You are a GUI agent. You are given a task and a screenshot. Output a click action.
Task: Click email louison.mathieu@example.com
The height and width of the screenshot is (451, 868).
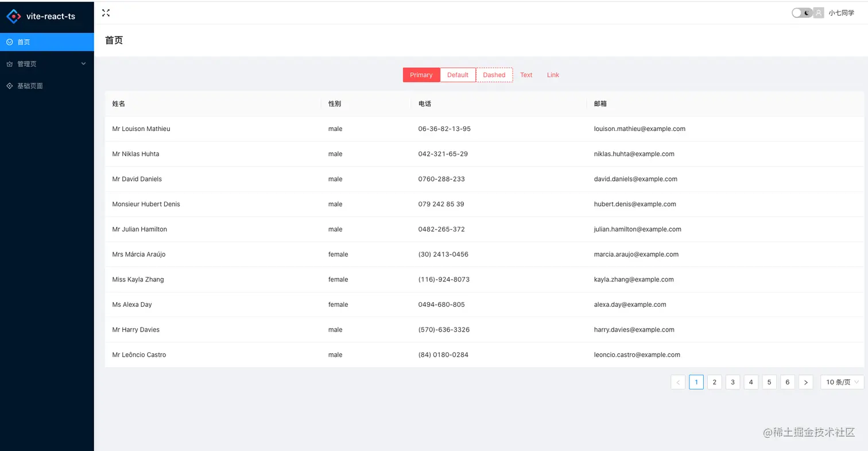(x=640, y=129)
